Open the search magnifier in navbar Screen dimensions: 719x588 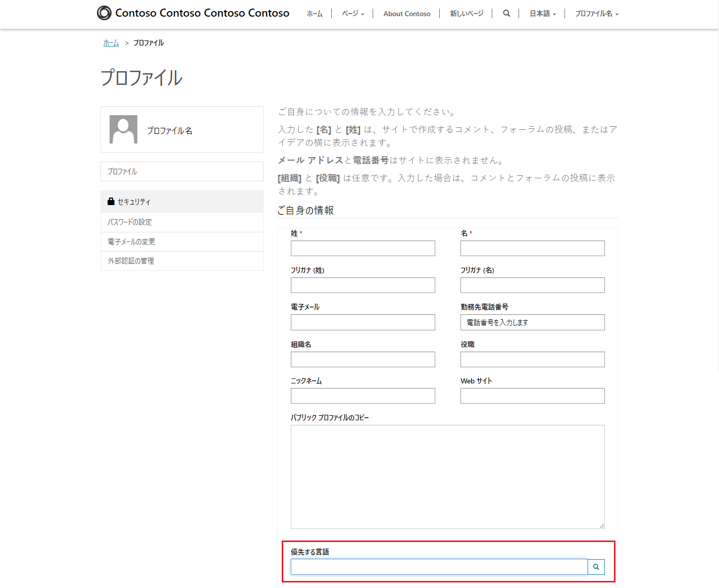click(x=506, y=13)
